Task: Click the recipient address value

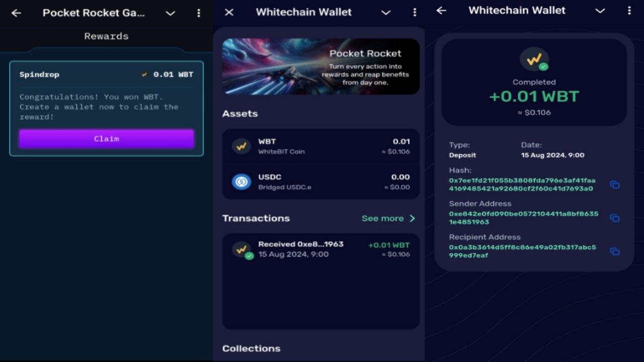Action: [523, 251]
